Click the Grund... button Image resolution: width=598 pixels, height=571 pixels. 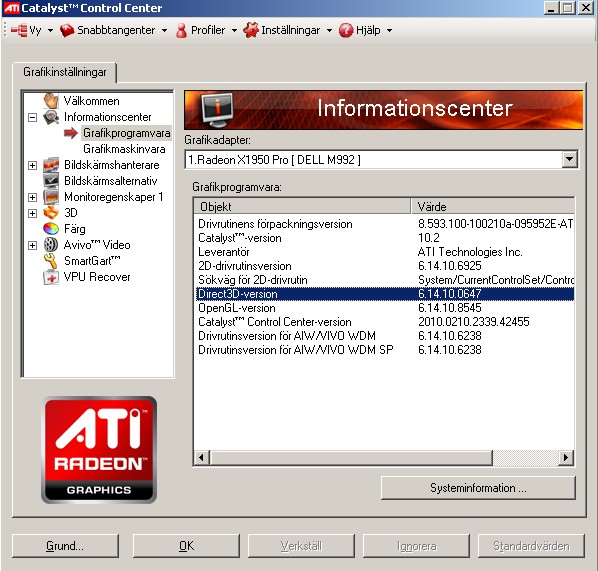click(65, 546)
